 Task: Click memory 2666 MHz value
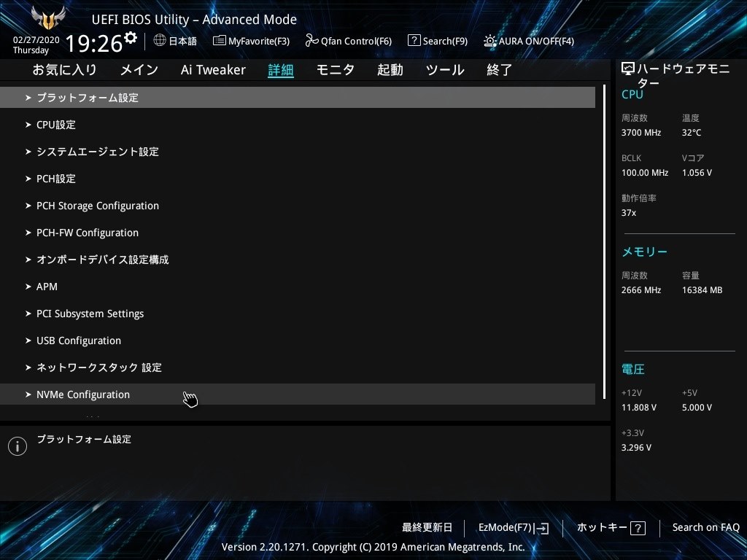[640, 290]
